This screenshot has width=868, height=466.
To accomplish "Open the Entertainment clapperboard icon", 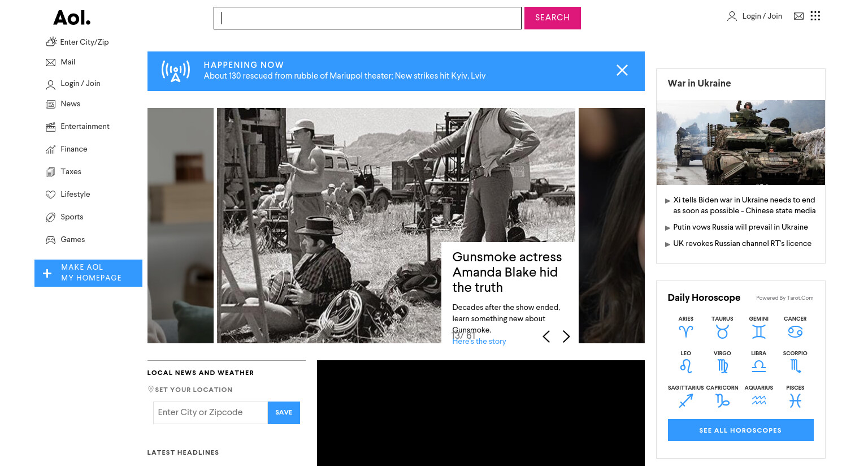I will [x=51, y=127].
